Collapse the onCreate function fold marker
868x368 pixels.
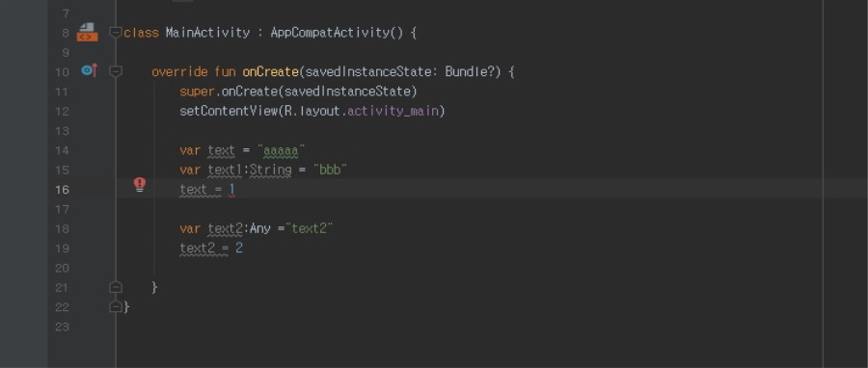point(115,71)
